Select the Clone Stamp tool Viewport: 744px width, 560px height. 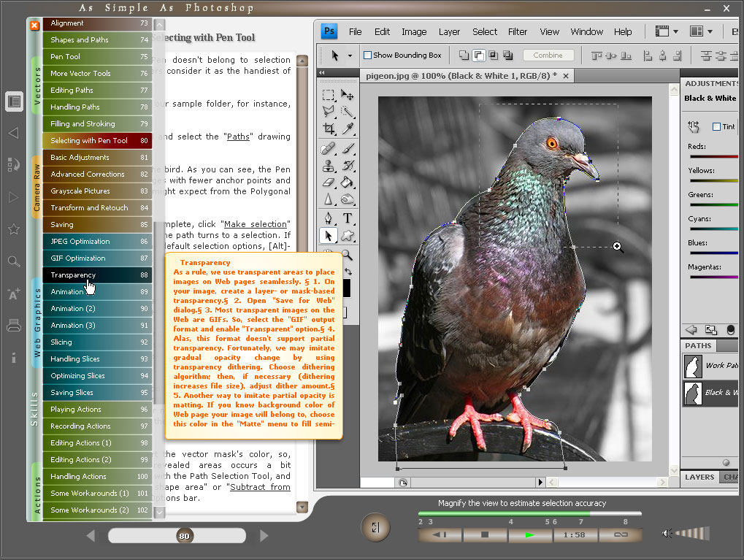pos(327,164)
